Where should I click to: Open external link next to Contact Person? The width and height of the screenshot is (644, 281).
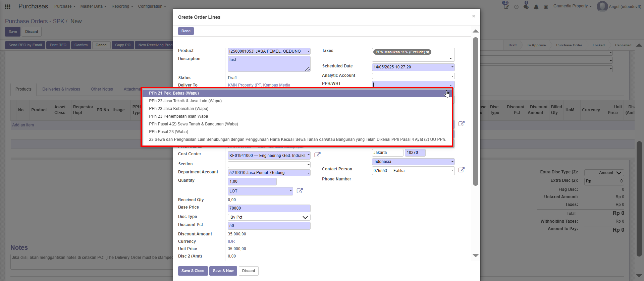coord(462,170)
